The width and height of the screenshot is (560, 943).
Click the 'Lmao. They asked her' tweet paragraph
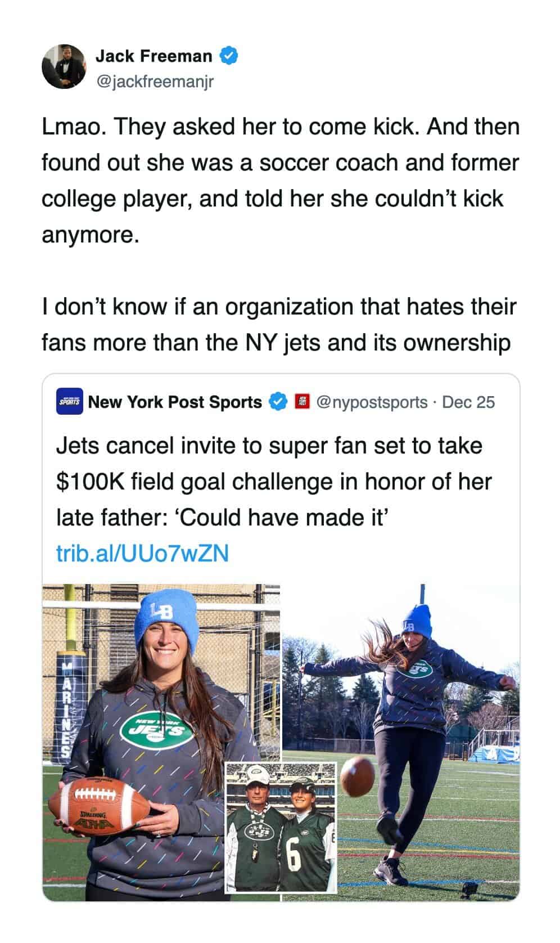click(280, 180)
